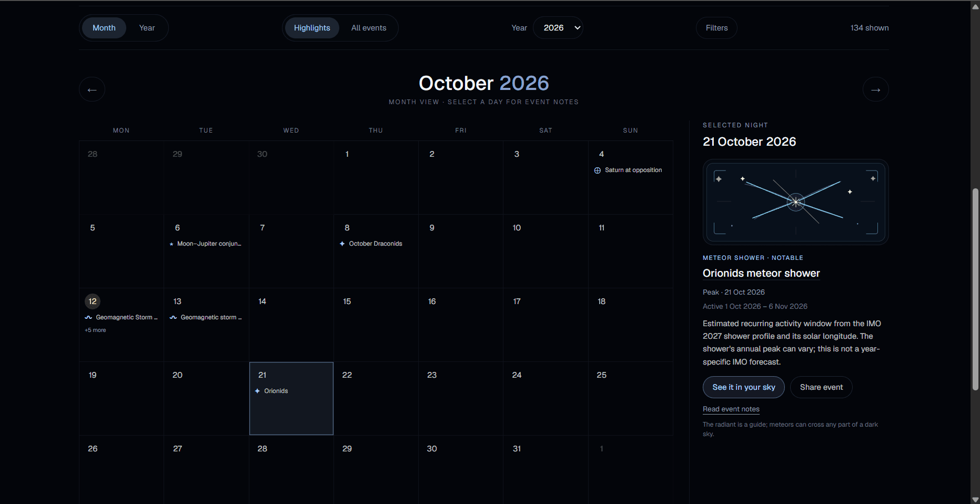Click the 134 shown count
The height and width of the screenshot is (504, 980).
click(x=870, y=28)
